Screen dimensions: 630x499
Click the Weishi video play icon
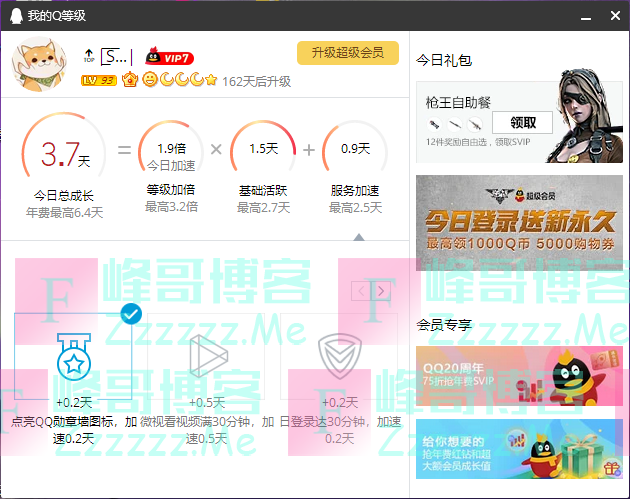point(209,356)
